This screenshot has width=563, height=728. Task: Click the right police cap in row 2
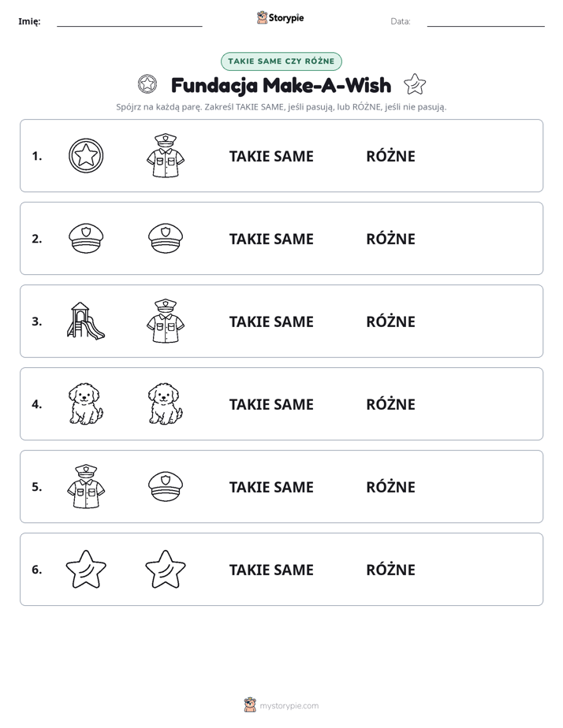(x=166, y=238)
